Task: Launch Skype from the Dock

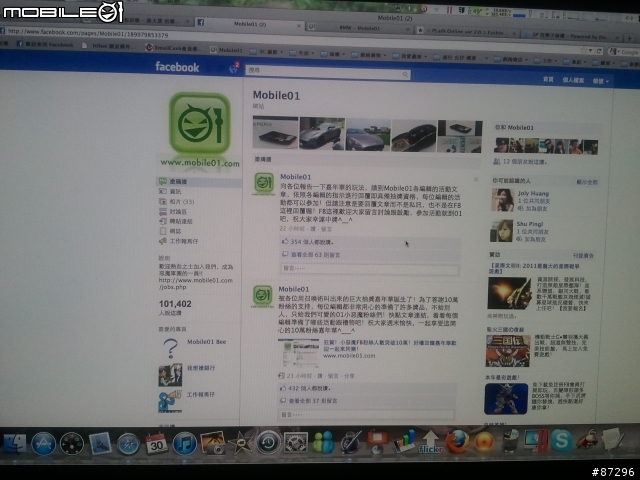Action: pos(562,440)
